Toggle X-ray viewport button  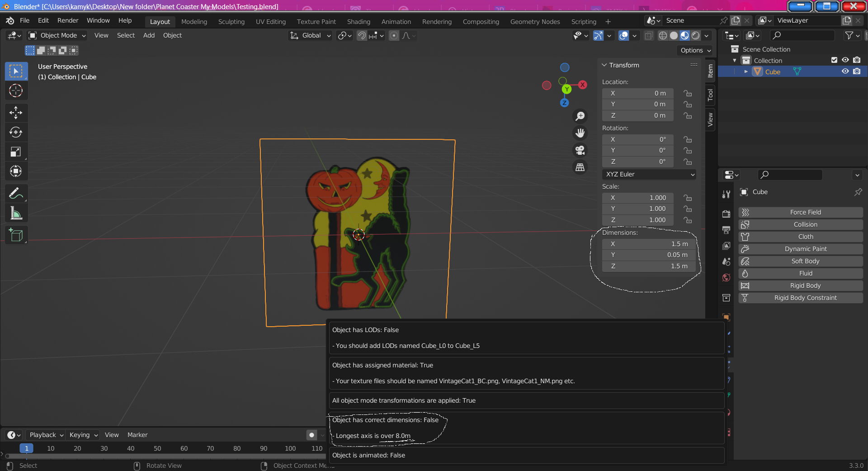click(648, 35)
